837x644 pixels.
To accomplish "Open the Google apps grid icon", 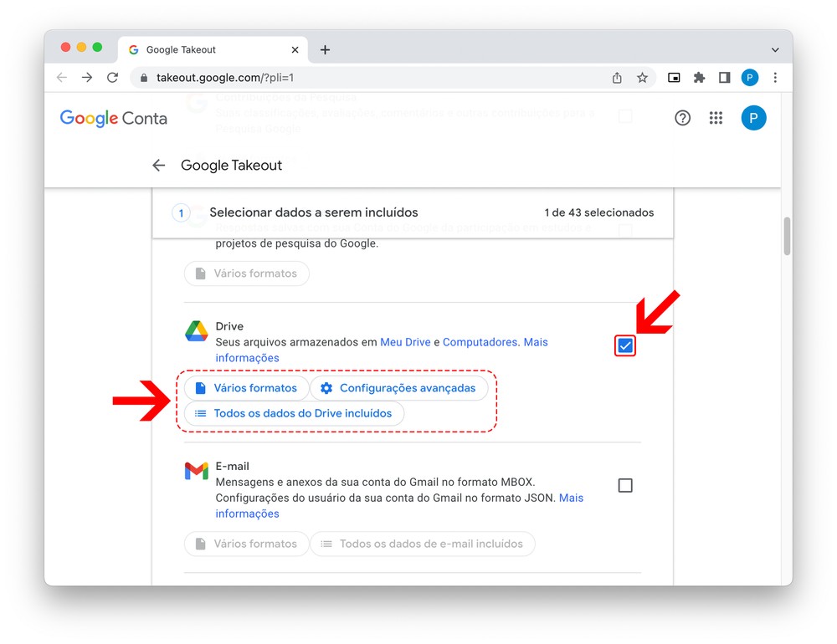I will pos(716,118).
